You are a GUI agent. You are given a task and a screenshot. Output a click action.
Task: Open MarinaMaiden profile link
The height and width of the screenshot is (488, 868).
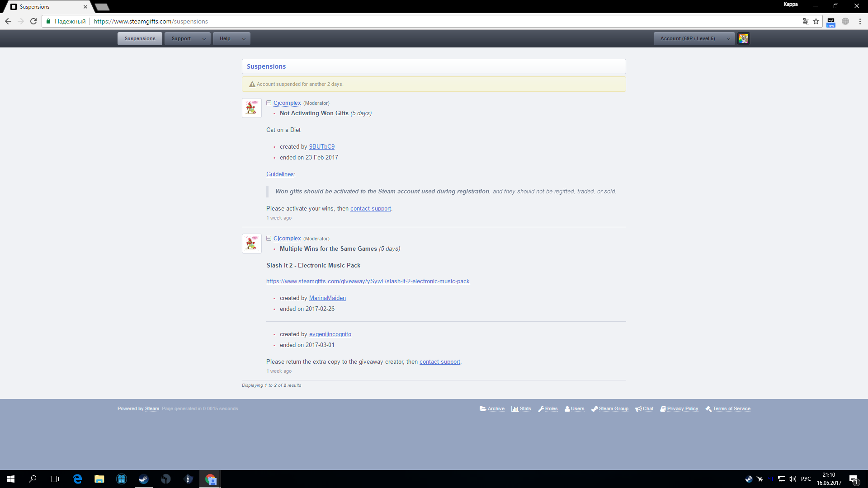point(327,298)
